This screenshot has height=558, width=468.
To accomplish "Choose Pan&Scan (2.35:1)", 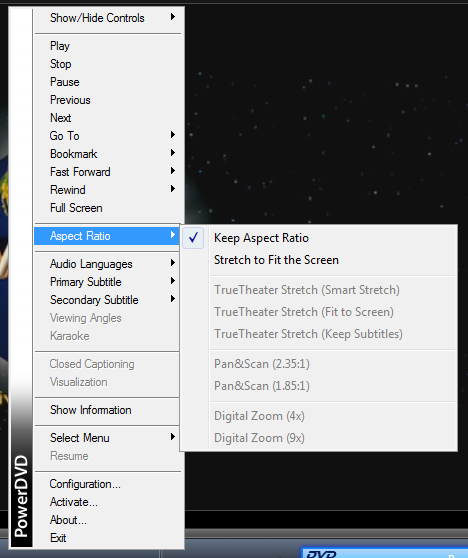I will click(319, 364).
